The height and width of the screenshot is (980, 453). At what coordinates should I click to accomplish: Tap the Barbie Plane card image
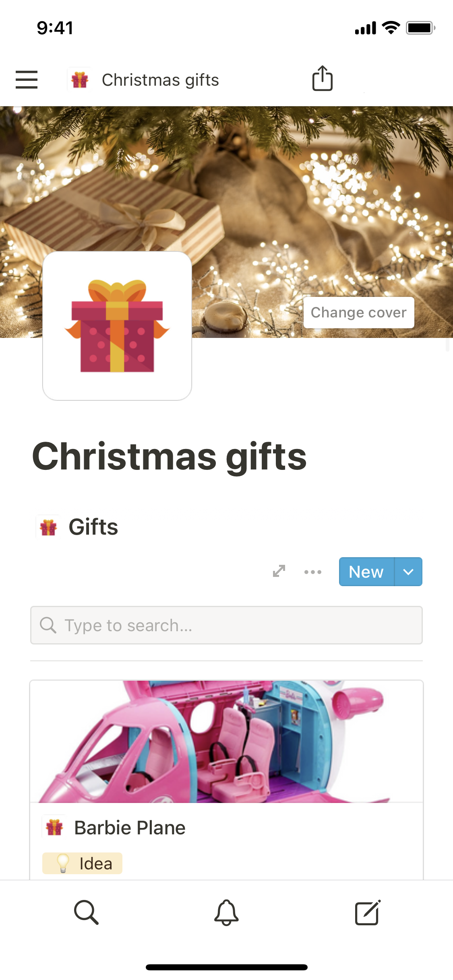[226, 741]
